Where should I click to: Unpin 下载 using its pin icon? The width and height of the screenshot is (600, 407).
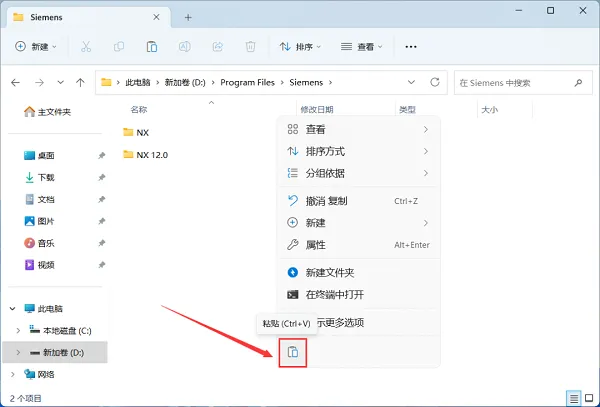coord(101,177)
